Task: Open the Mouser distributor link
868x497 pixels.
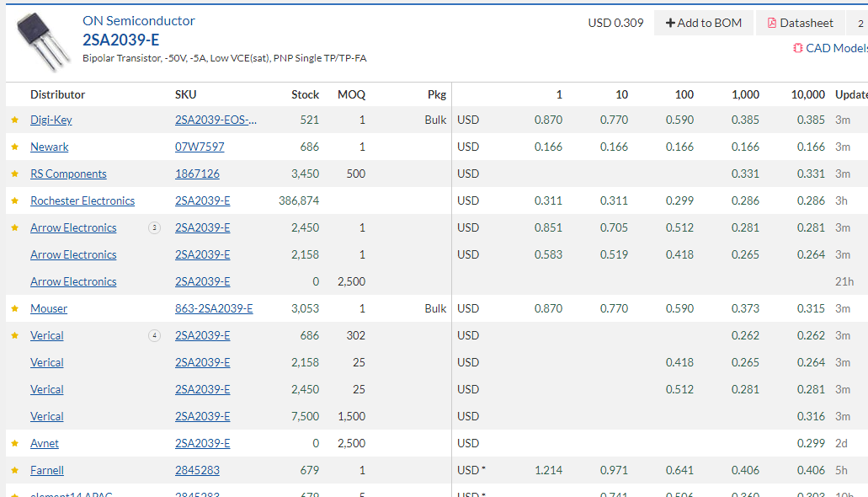Action: pos(49,308)
